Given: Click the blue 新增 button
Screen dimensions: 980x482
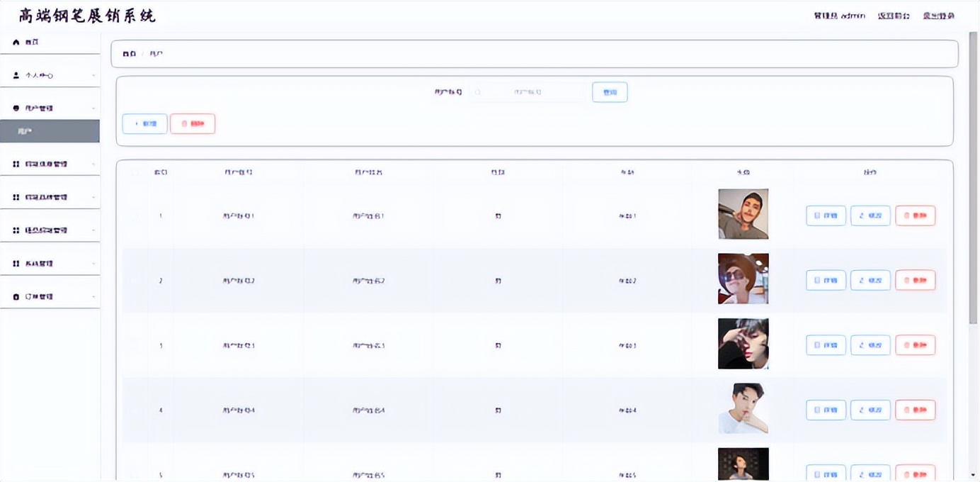Looking at the screenshot, I should click(144, 124).
